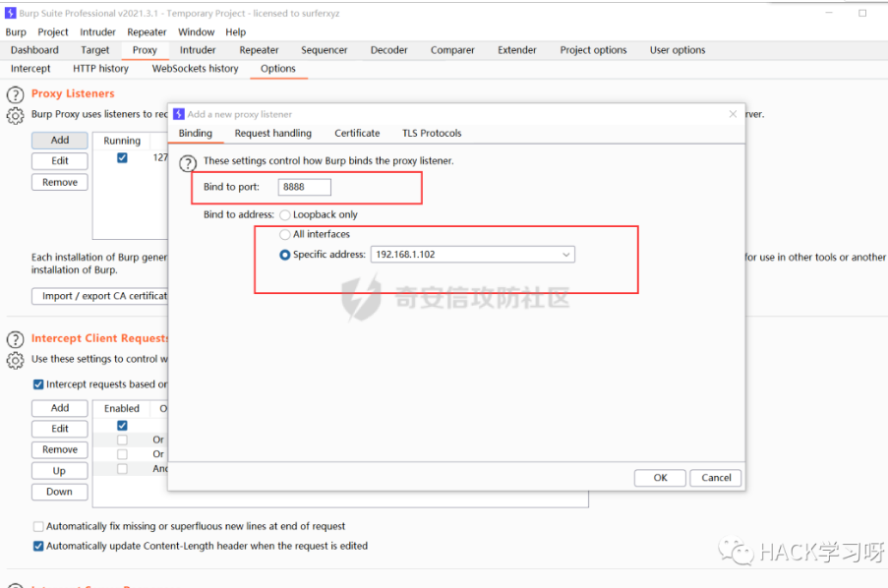Screen dimensions: 888x588
Task: Enable the second Or intercept rule checkbox
Action: coord(122,454)
